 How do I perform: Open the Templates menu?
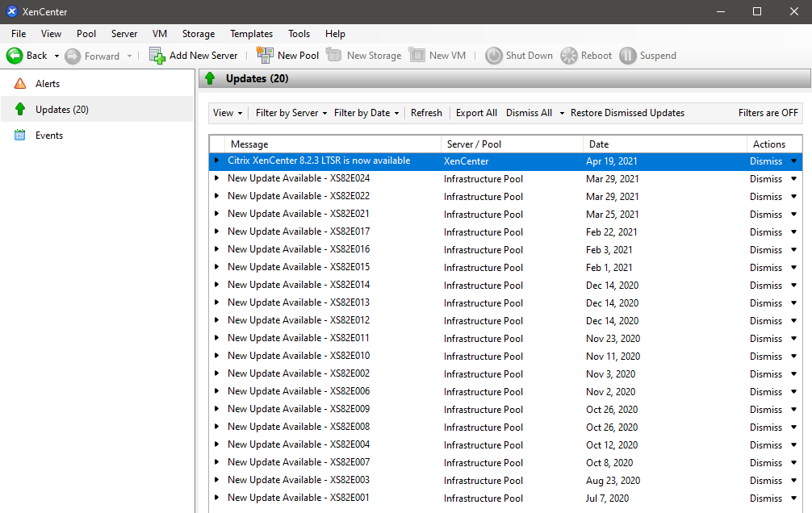(251, 34)
